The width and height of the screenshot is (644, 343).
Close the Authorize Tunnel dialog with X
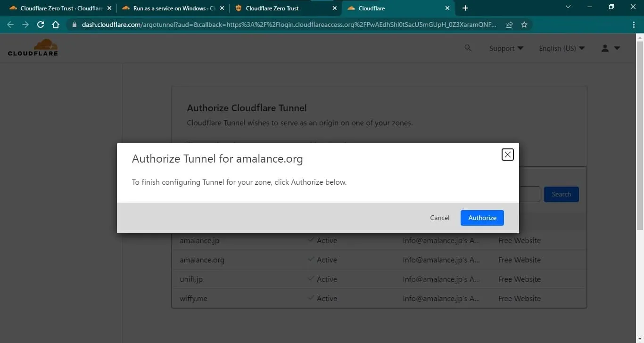[507, 155]
